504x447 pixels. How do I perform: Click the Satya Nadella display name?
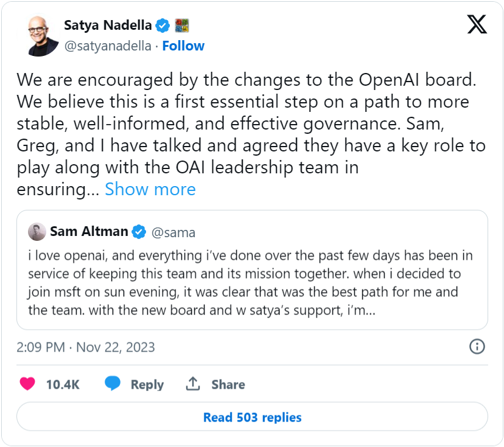107,26
